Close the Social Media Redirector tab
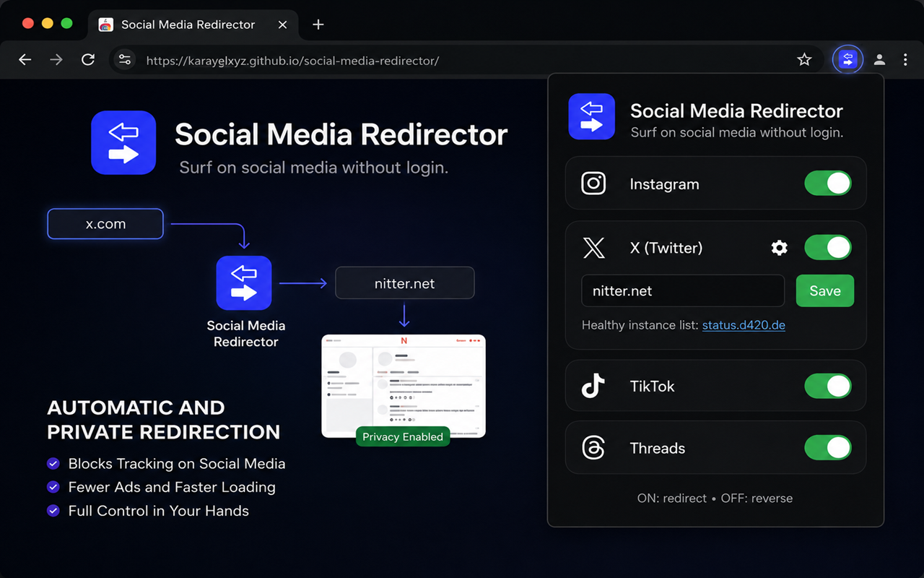 (x=283, y=25)
